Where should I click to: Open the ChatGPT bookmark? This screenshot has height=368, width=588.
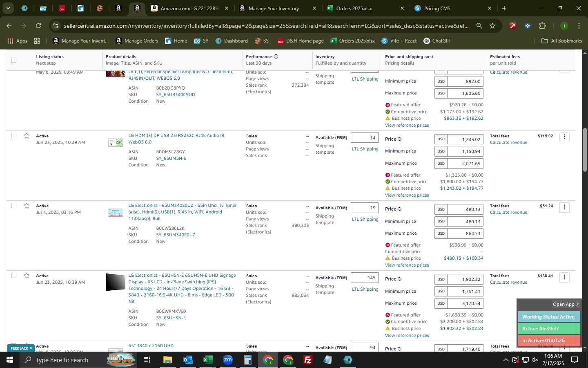click(437, 41)
